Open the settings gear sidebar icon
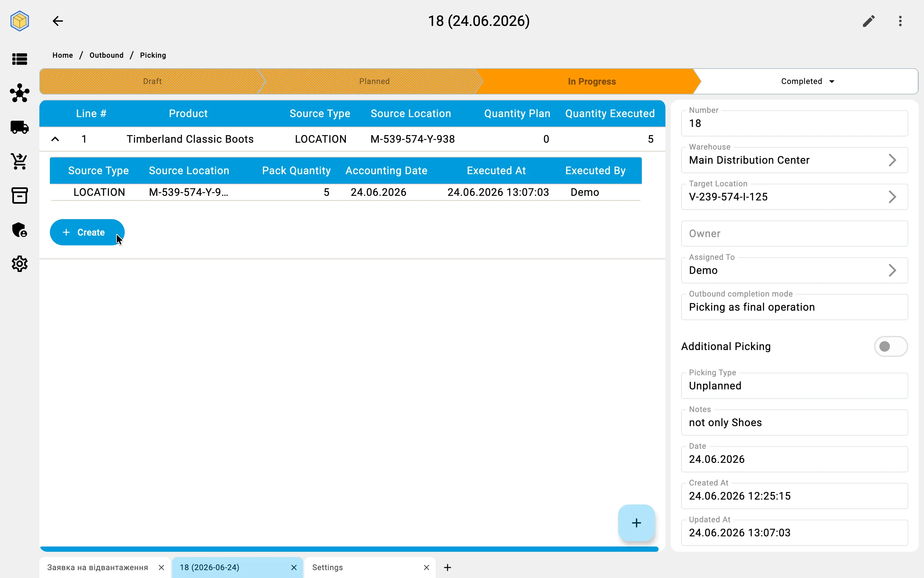Image resolution: width=924 pixels, height=578 pixels. pyautogui.click(x=19, y=264)
